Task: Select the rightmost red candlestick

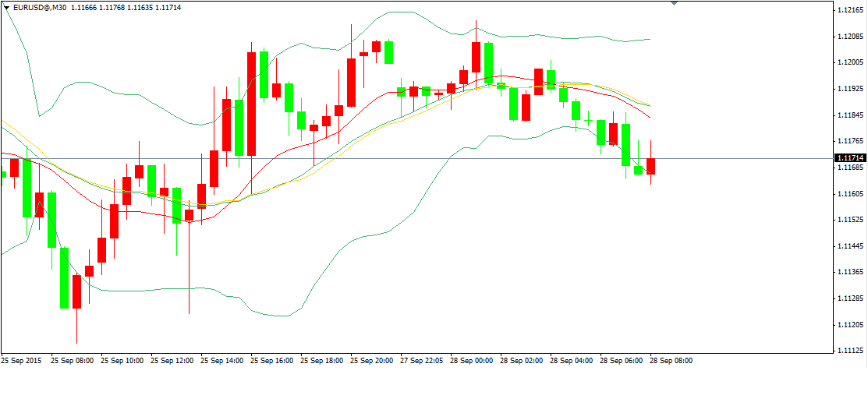Action: point(651,166)
